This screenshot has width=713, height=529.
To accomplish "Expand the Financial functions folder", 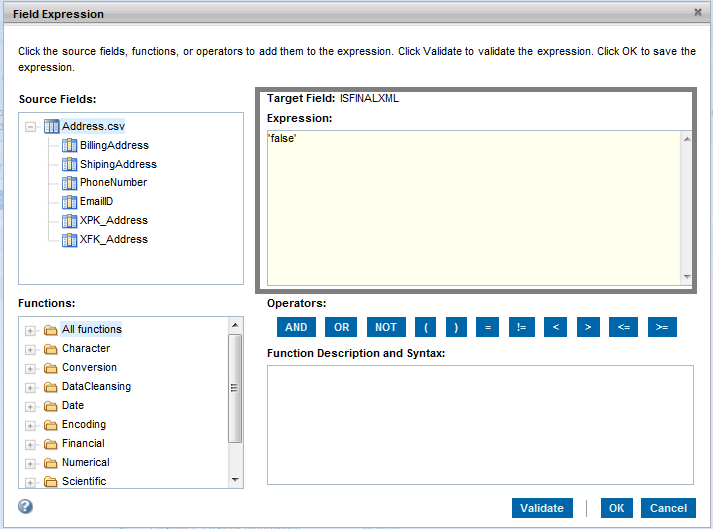I will point(30,445).
